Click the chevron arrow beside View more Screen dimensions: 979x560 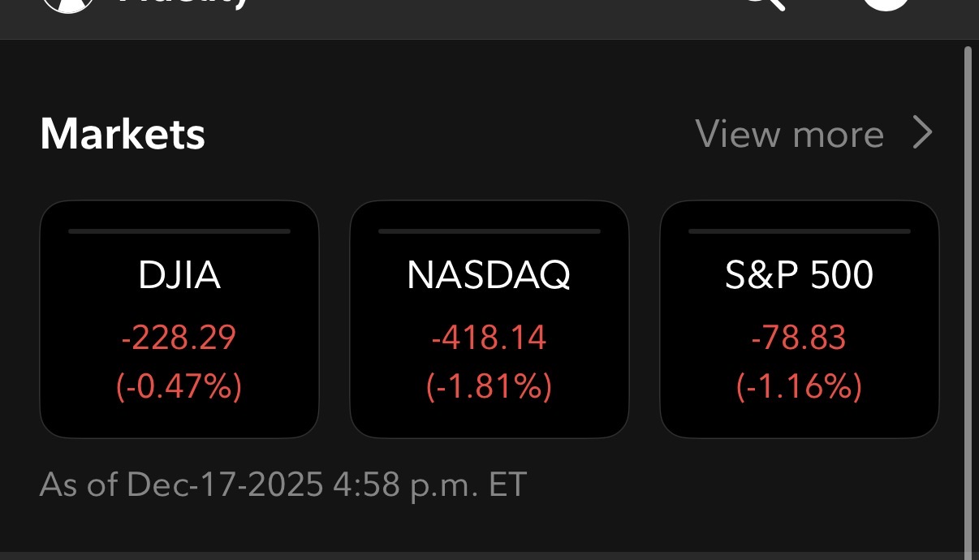[x=922, y=133]
